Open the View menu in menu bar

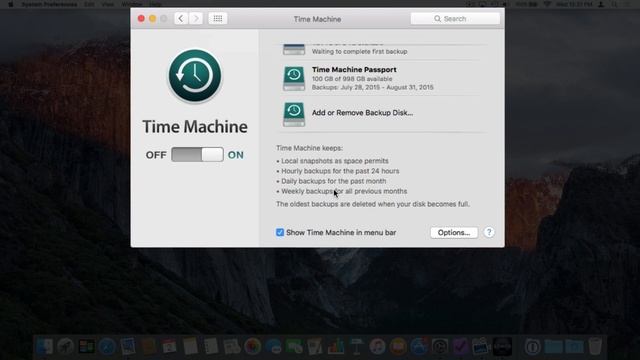(108, 4)
